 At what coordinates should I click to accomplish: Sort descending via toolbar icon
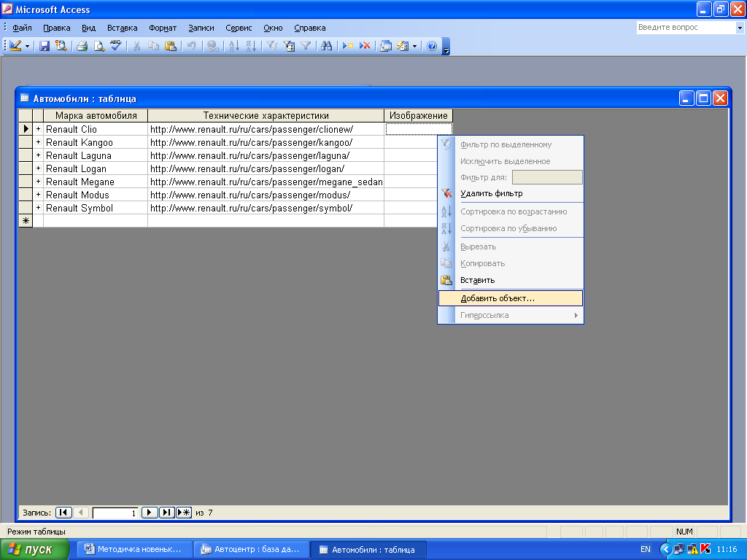[x=251, y=46]
